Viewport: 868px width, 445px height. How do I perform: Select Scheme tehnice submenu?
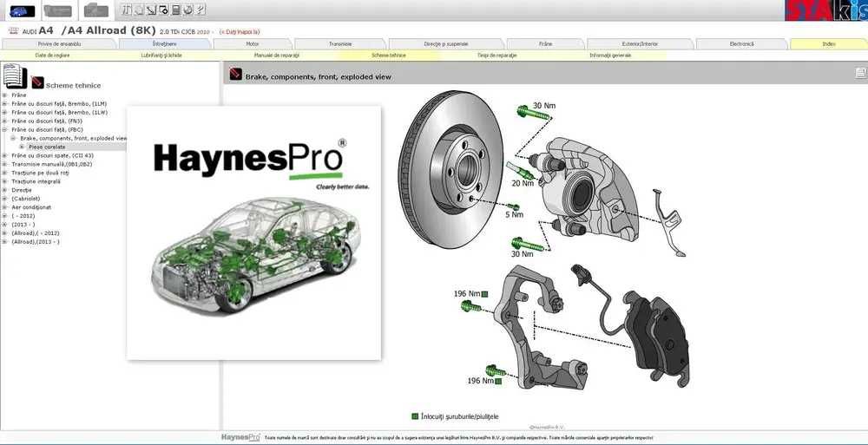[389, 56]
